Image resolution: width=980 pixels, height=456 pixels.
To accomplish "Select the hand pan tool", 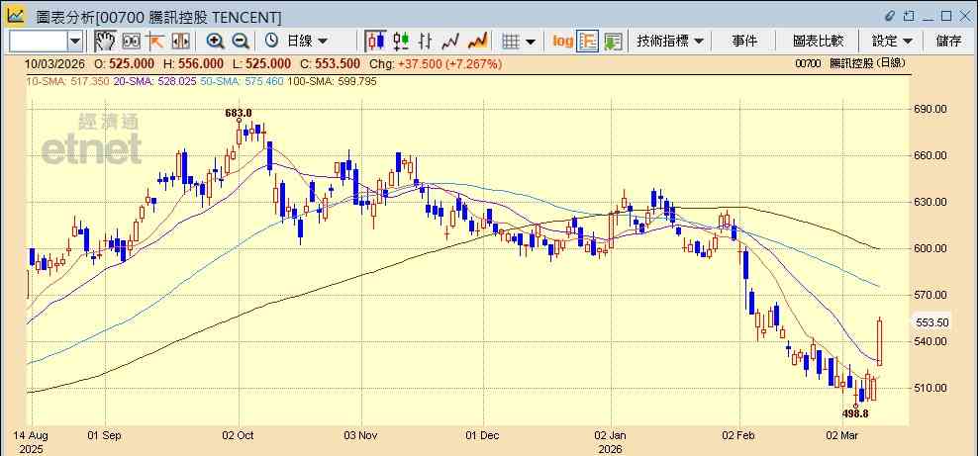I will pos(105,42).
